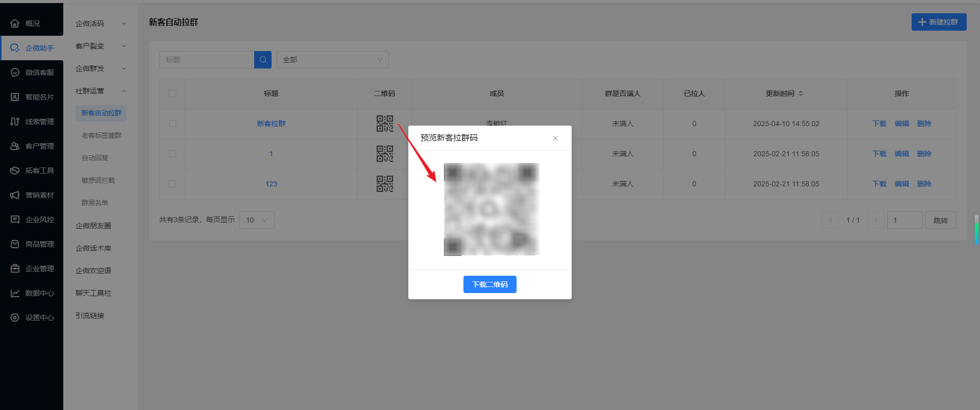
Task: Open 营销素材 megaphone icon
Action: 15,195
